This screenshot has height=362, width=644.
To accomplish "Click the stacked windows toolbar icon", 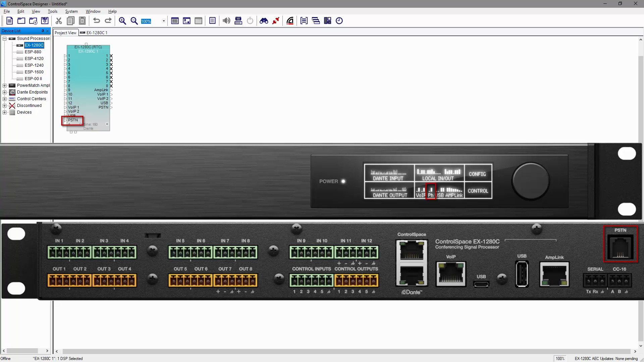I will point(316,21).
